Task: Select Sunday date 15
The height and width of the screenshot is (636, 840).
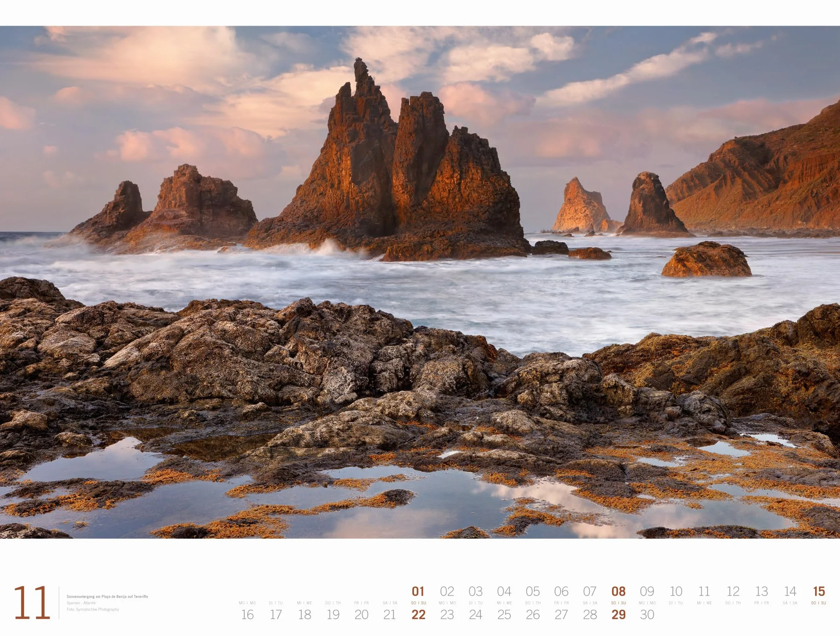Action: pyautogui.click(x=819, y=591)
